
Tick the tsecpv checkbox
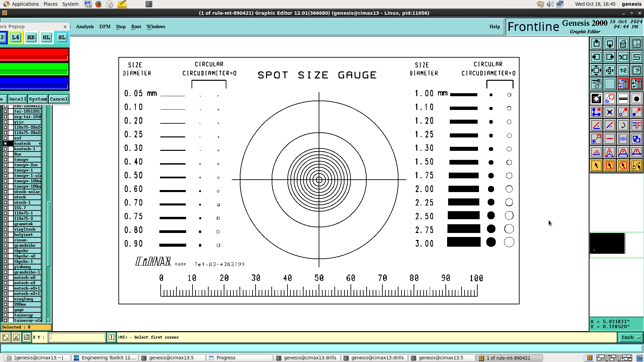click(x=5, y=160)
